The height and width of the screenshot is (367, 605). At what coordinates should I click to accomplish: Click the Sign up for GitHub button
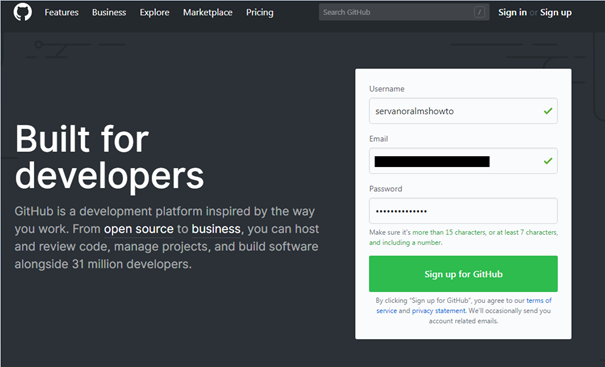tap(463, 274)
